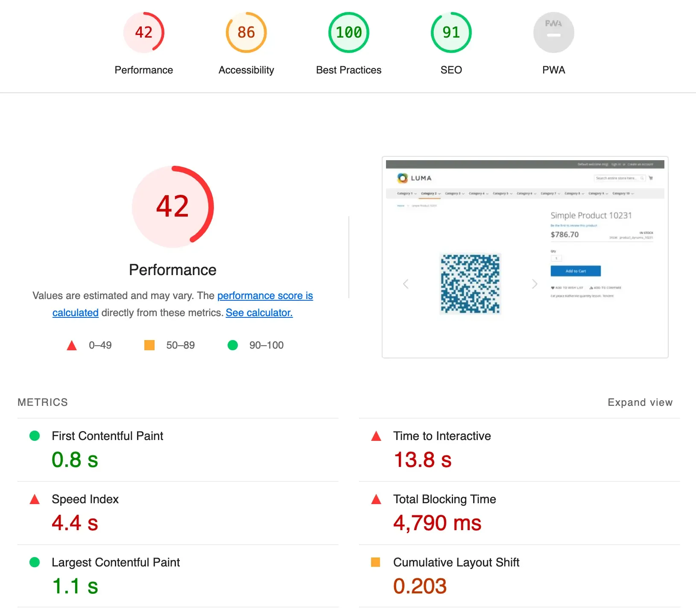Toggle Expand view for metrics
This screenshot has height=616, width=696.
(x=640, y=402)
